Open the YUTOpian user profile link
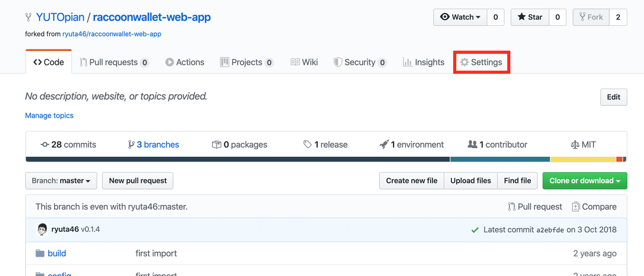 tap(60, 17)
